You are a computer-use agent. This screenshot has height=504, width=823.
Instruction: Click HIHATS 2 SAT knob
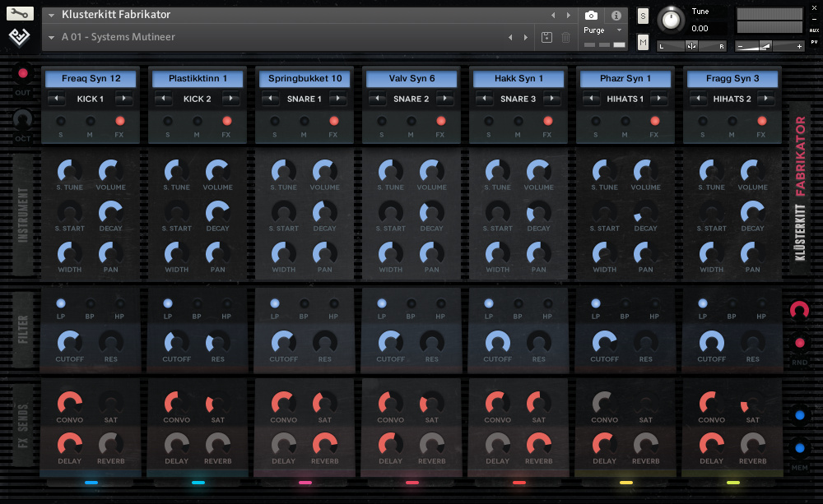tap(753, 404)
